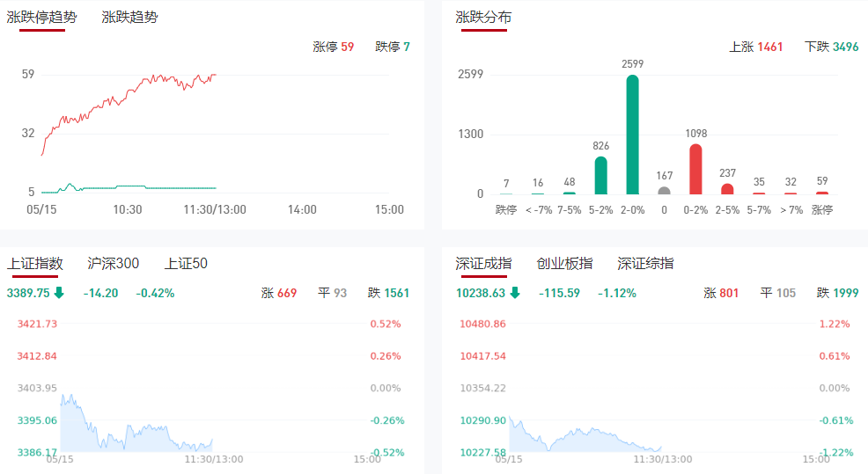Switch to the 深证综指 tab
Image resolution: width=868 pixels, height=474 pixels.
(x=645, y=263)
